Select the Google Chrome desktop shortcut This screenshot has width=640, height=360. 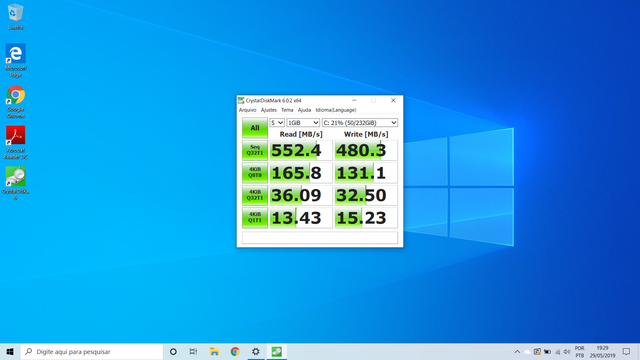coord(16,102)
